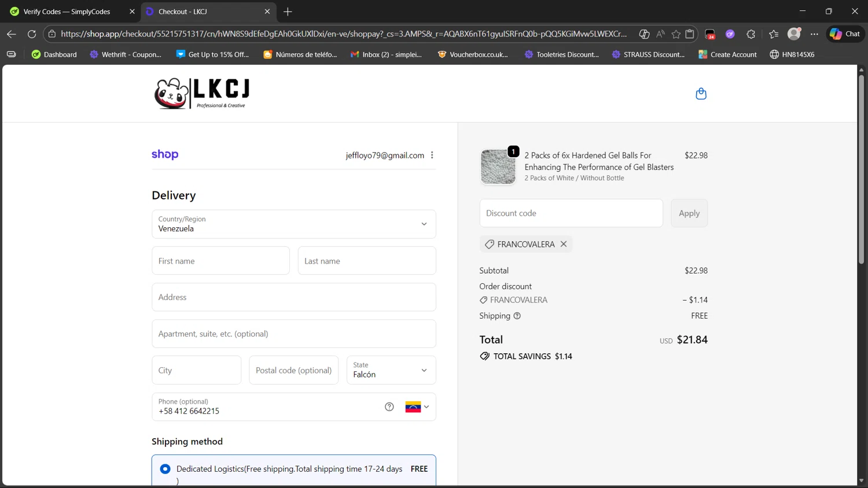Click the clipboard icon in address bar
Screen dimensions: 868x488
[x=690, y=34]
